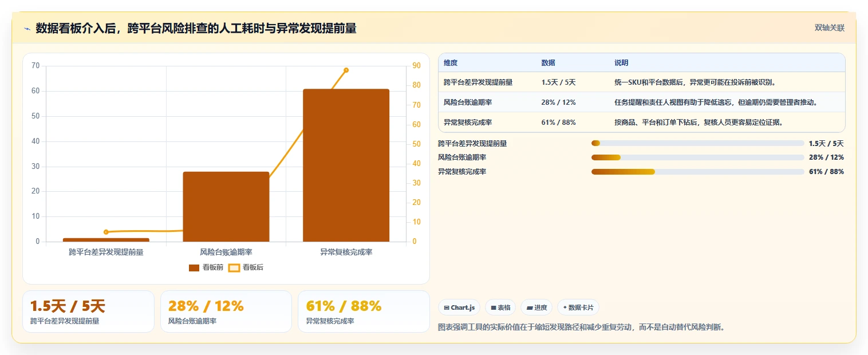Click the 数据 column header
This screenshot has height=355, width=868.
[x=548, y=63]
